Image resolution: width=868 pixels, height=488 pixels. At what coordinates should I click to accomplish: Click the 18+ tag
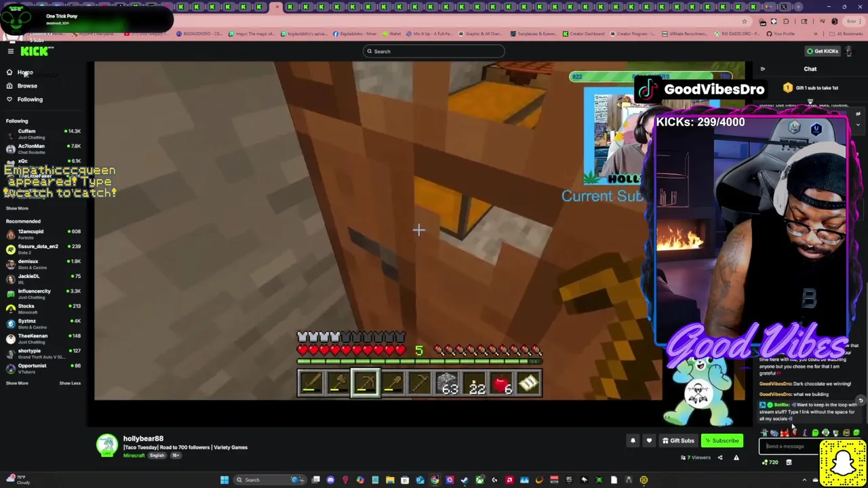175,455
